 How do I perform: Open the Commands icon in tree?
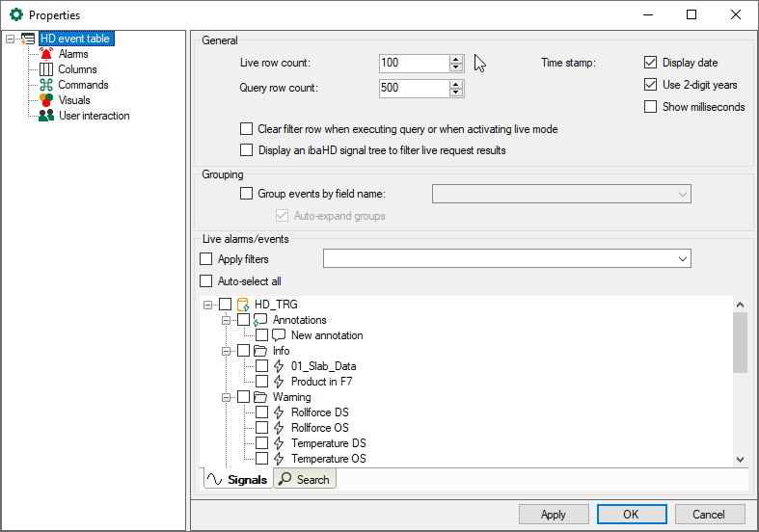46,85
